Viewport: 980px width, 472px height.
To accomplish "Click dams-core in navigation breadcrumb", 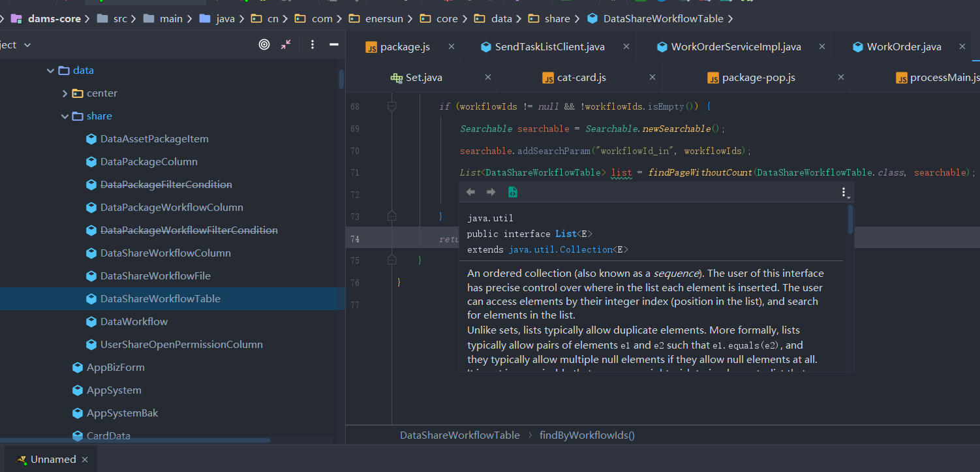I will click(x=54, y=19).
